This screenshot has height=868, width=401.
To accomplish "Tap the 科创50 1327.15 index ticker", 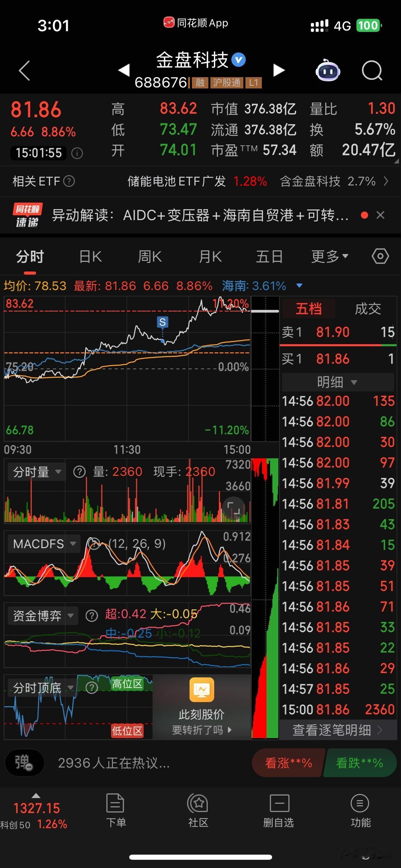I will [34, 815].
